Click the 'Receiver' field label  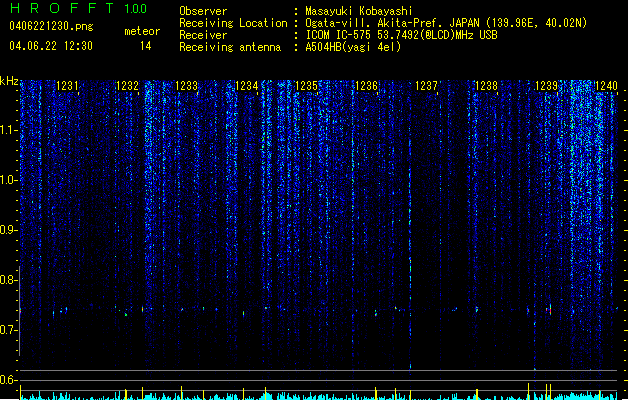pyautogui.click(x=203, y=35)
